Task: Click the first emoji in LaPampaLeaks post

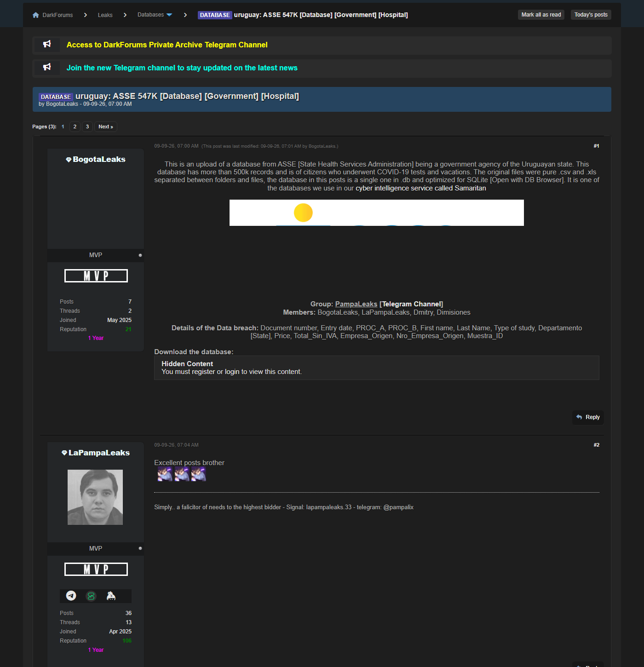Action: (x=165, y=474)
